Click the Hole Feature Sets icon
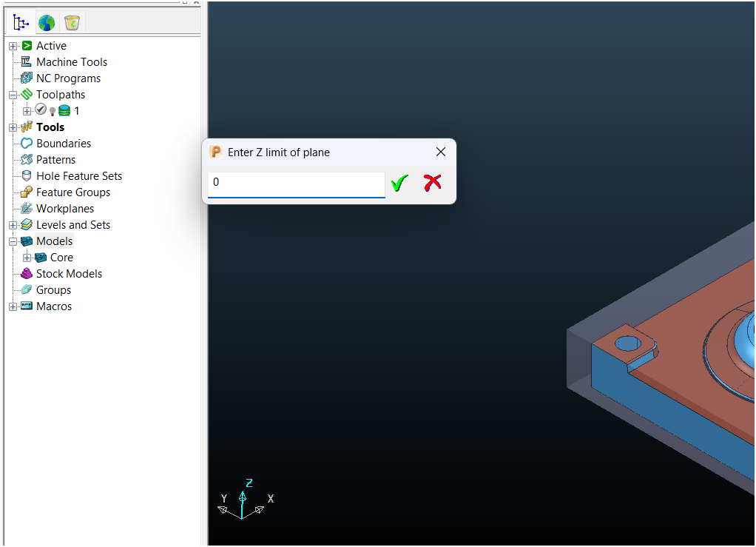This screenshot has height=547, width=756. pyautogui.click(x=27, y=176)
